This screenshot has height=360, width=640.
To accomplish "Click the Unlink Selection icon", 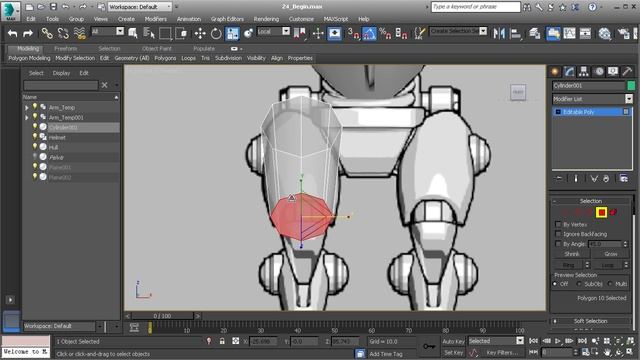I will click(x=63, y=33).
